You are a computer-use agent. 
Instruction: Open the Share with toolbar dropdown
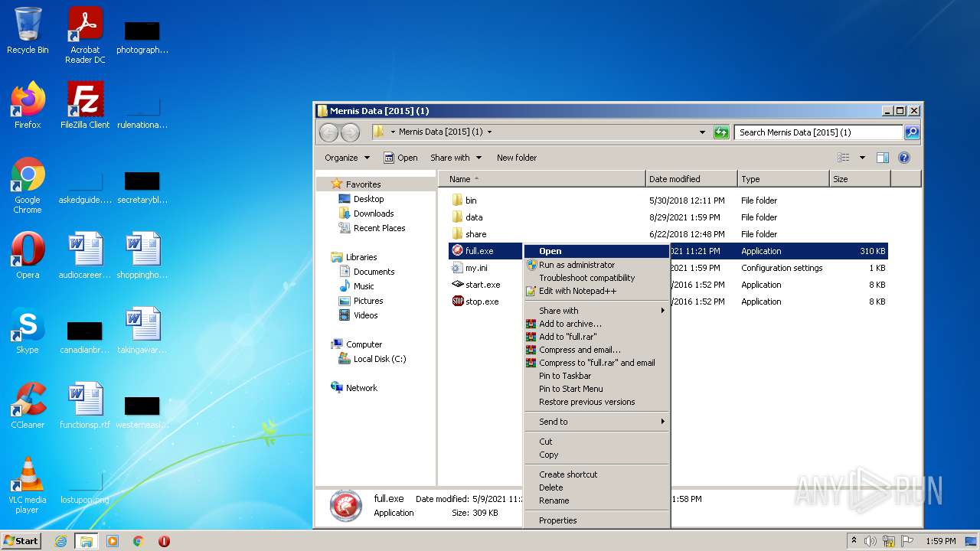tap(456, 158)
